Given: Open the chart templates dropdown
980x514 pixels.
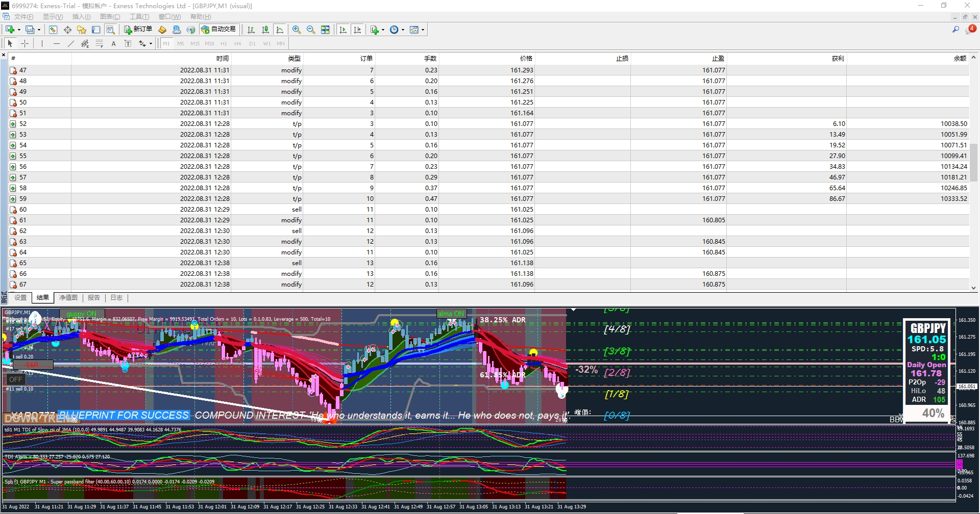Looking at the screenshot, I should click(x=417, y=30).
